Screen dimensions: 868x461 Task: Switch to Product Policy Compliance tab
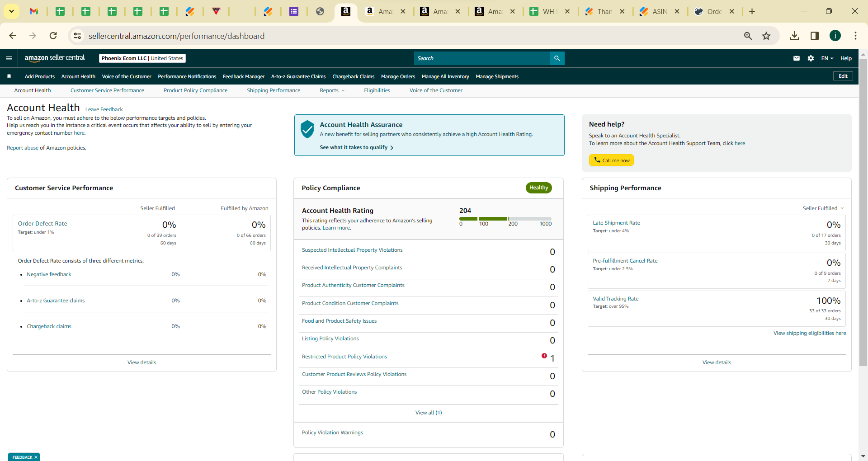195,90
